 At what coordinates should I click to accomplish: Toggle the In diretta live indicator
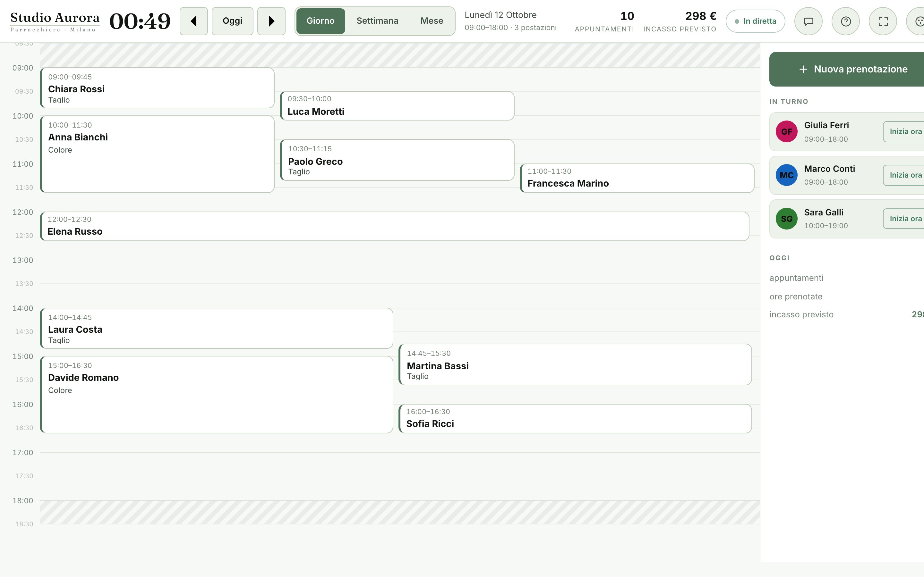coord(755,21)
